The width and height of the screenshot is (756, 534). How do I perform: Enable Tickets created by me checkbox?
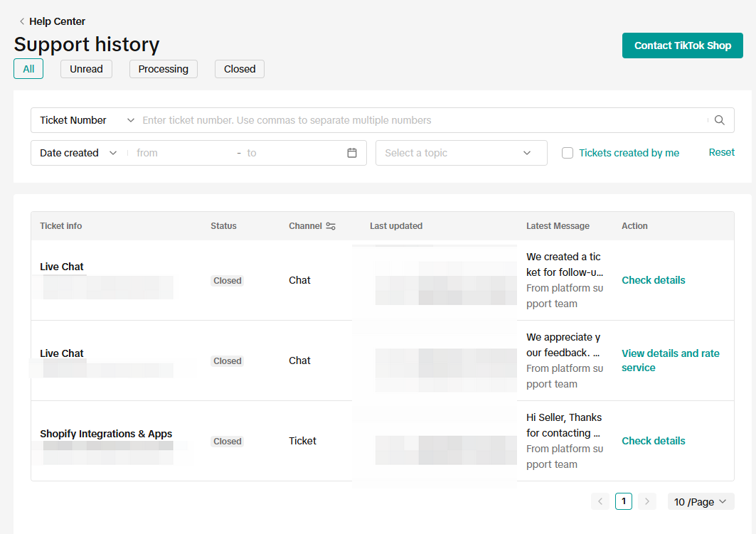(x=568, y=153)
